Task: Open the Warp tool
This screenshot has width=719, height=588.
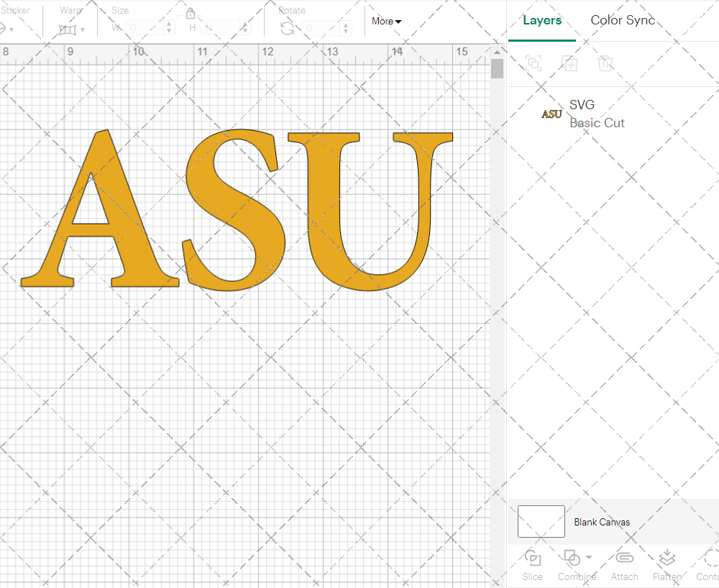Action: coord(68,29)
